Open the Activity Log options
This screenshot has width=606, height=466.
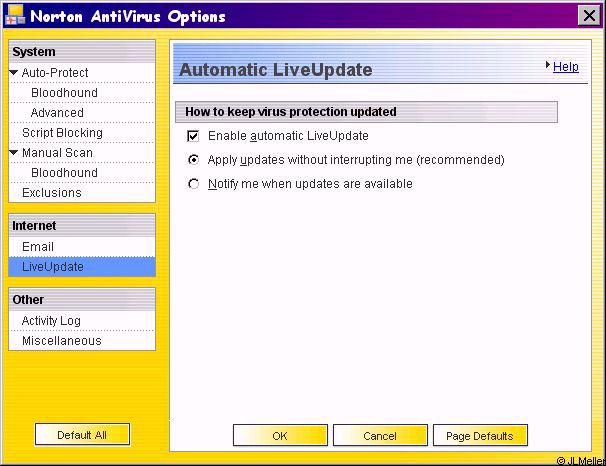pyautogui.click(x=51, y=321)
